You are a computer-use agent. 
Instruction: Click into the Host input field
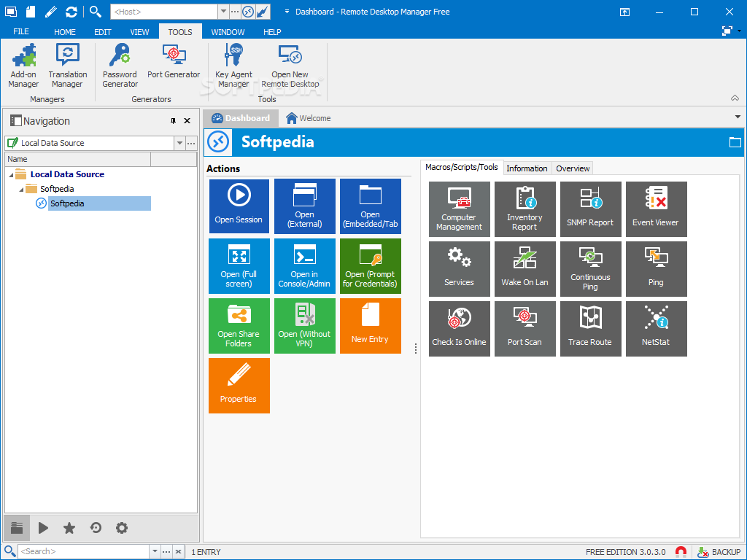(x=164, y=12)
